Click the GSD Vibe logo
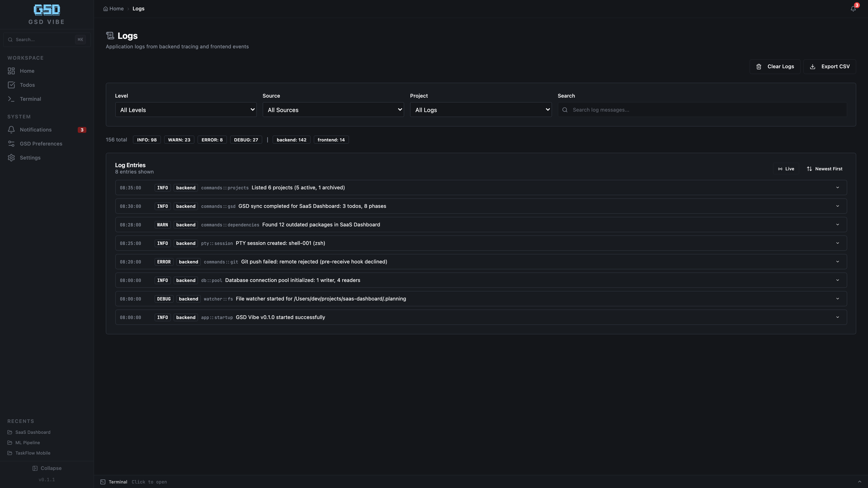Screen dimensions: 868x488 pos(47,10)
